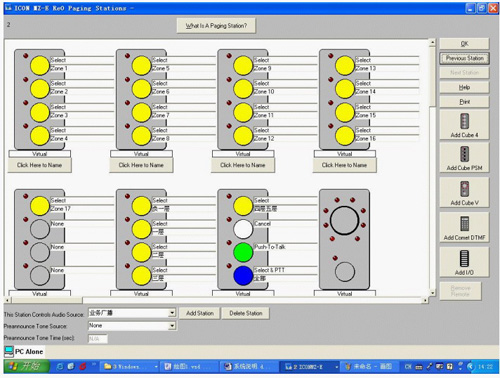Click the green Push-To-Talk button

pos(243,252)
